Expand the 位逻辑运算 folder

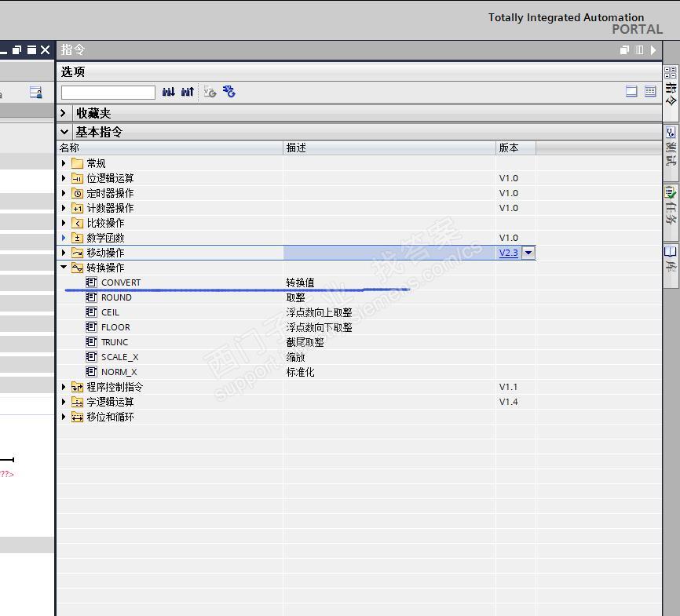(x=64, y=178)
